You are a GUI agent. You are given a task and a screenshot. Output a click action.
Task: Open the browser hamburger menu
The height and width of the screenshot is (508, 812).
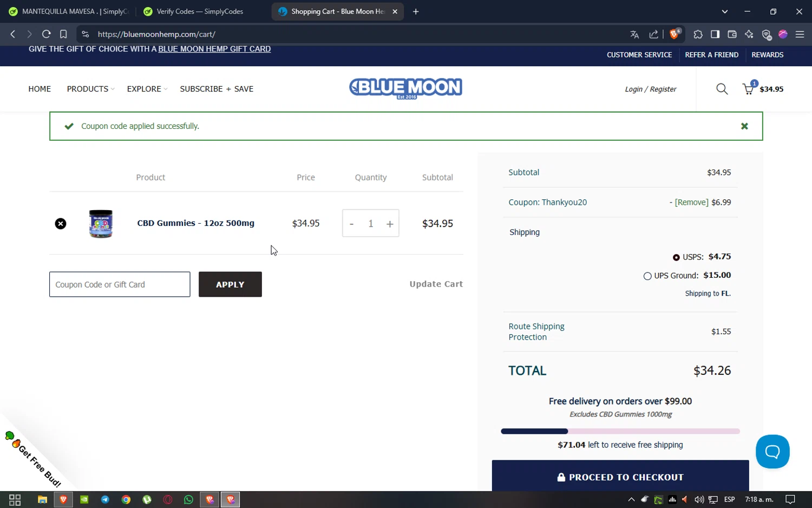800,34
